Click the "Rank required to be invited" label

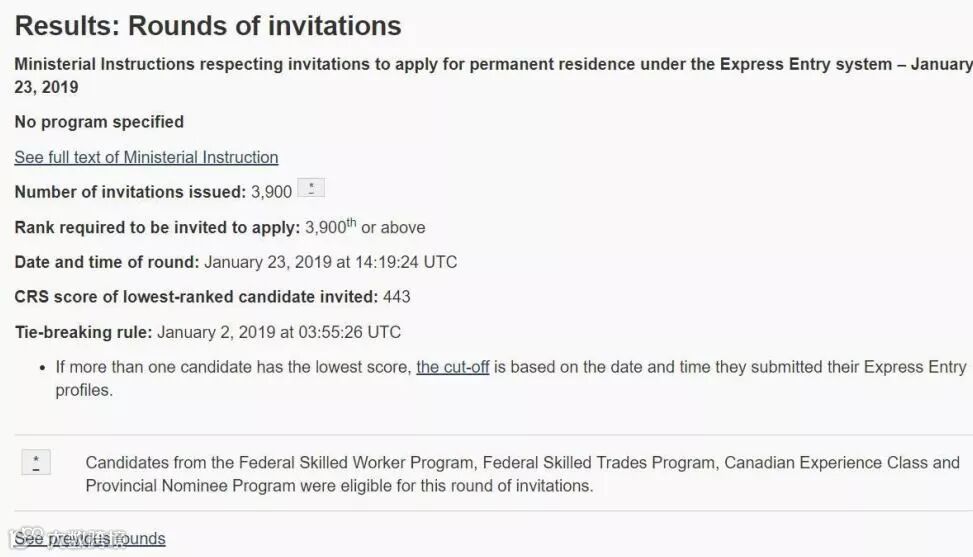pos(157,227)
